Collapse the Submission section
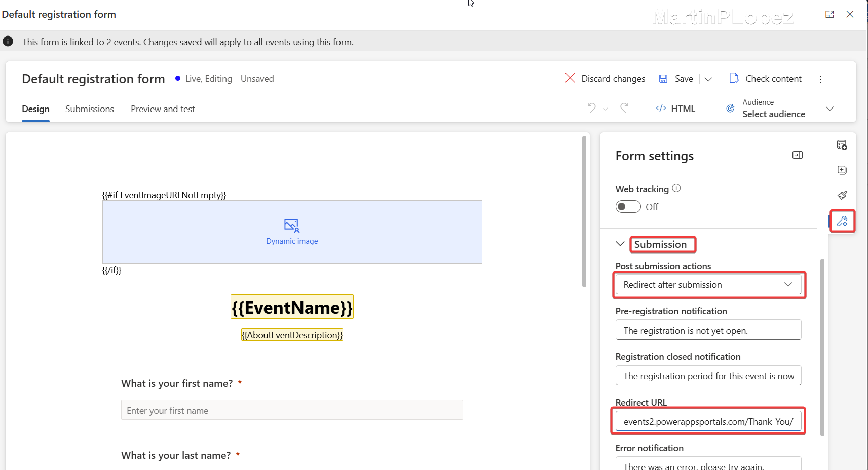Screen dimensions: 868x470 tap(620, 244)
